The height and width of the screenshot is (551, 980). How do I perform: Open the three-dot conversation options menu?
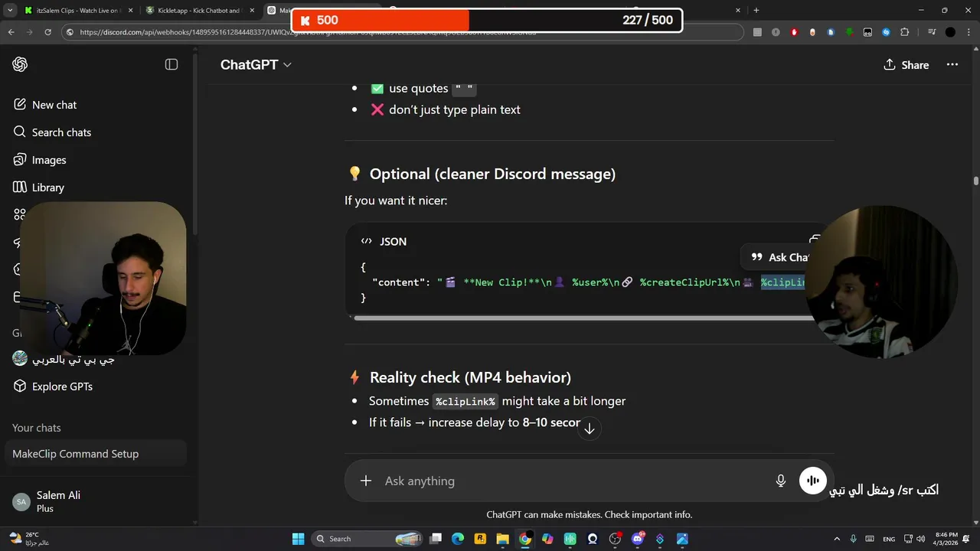952,65
